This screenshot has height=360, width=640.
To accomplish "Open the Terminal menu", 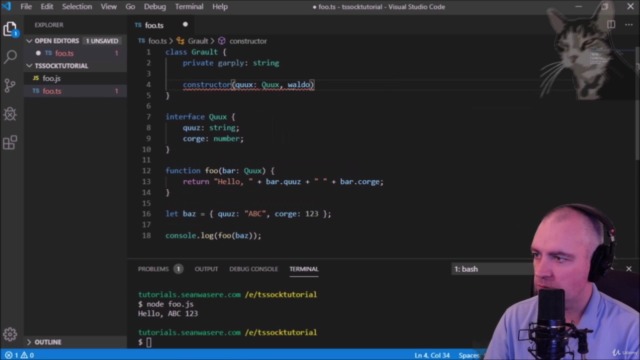I will (189, 7).
